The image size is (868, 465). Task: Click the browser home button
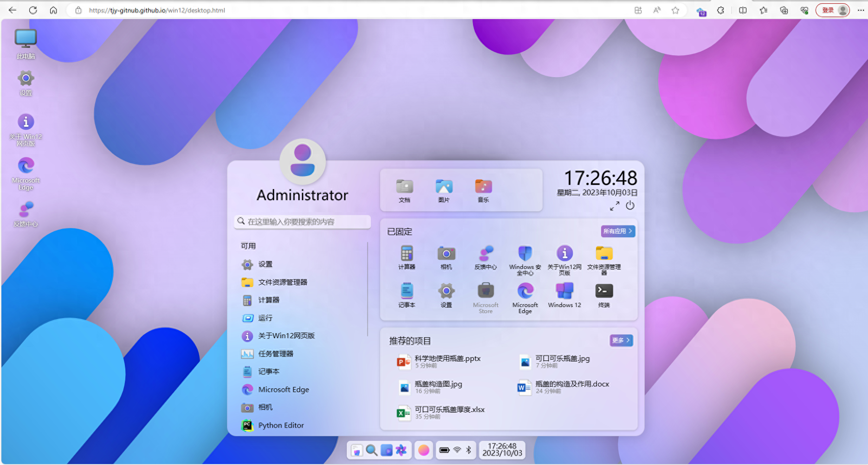[x=53, y=10]
